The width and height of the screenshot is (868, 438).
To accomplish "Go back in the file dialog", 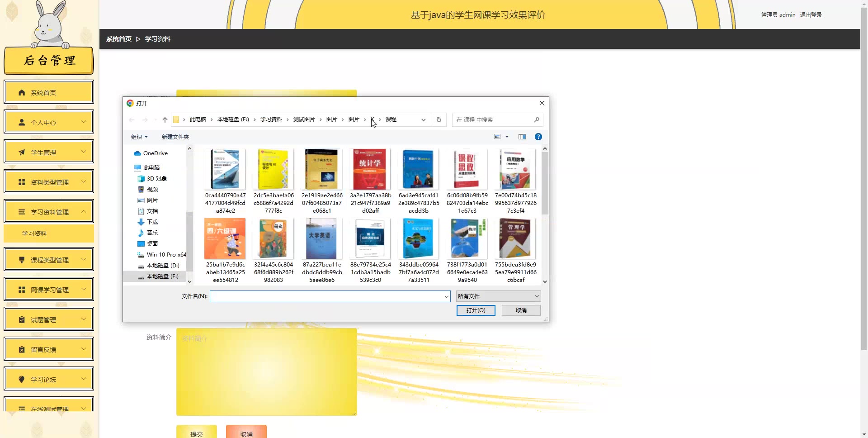I will (132, 120).
